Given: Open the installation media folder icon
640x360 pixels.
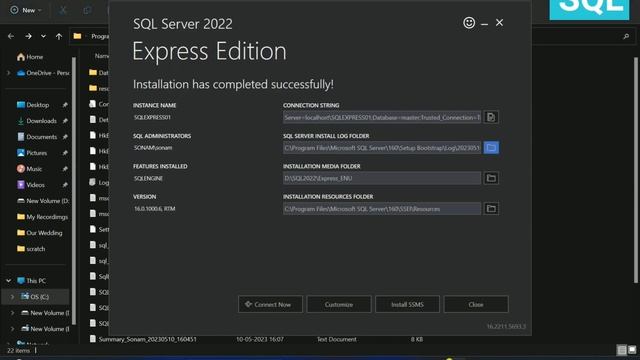Looking at the screenshot, I should (x=491, y=178).
